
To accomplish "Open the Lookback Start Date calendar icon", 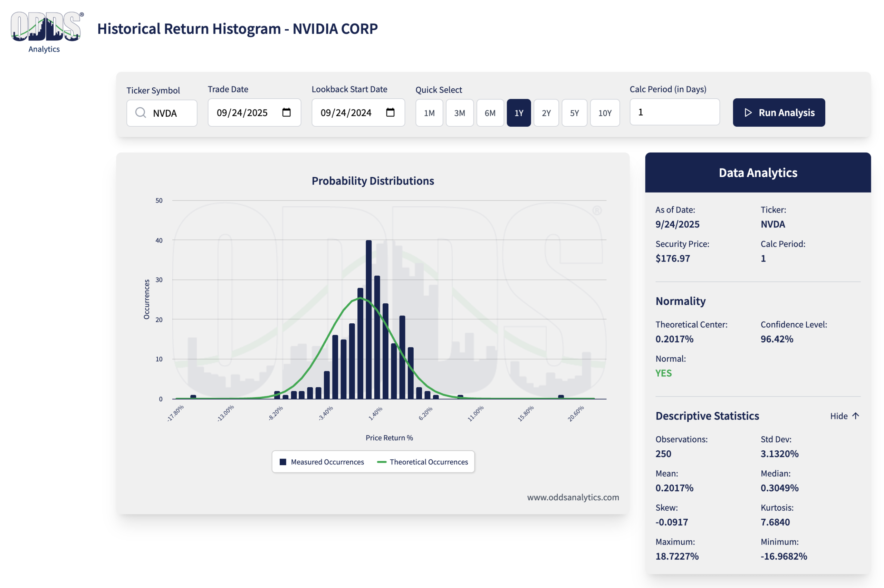I will pyautogui.click(x=390, y=112).
